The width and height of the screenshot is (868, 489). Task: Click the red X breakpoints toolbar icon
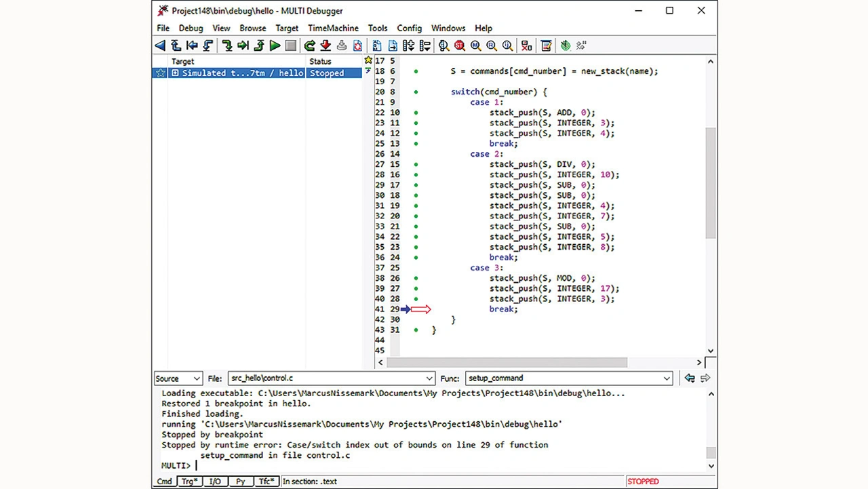coord(526,45)
